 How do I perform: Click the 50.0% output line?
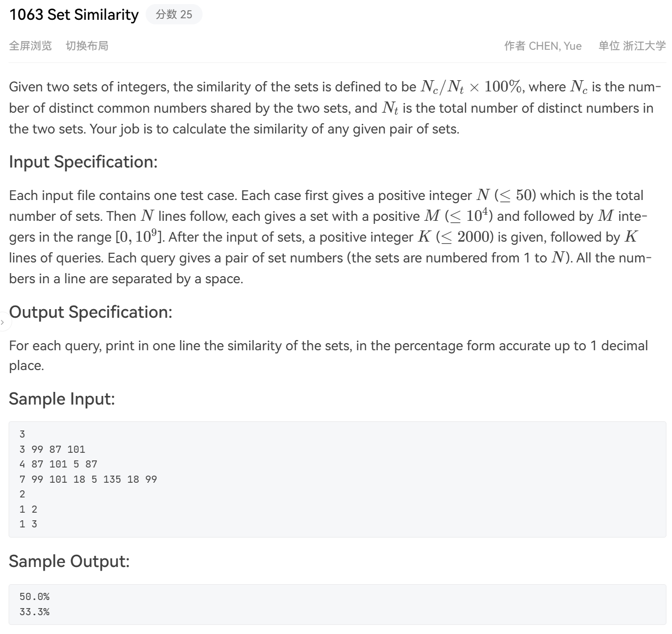pos(35,597)
